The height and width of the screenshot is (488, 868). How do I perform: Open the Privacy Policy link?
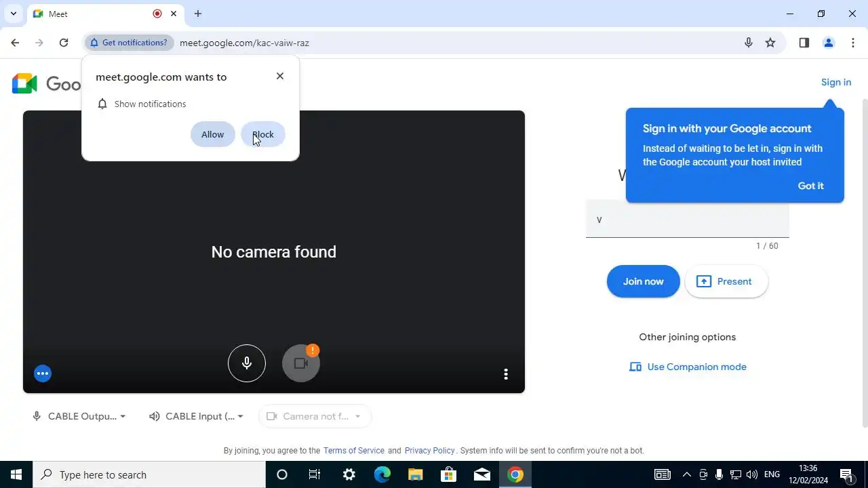pyautogui.click(x=429, y=451)
